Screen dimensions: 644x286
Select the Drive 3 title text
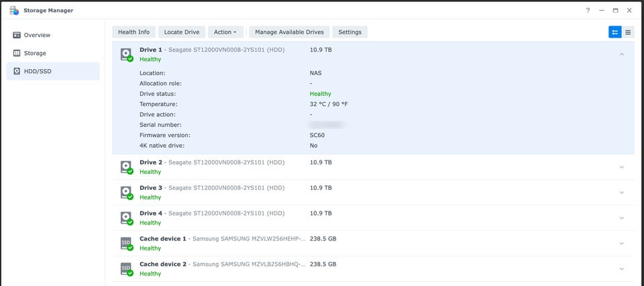click(151, 188)
